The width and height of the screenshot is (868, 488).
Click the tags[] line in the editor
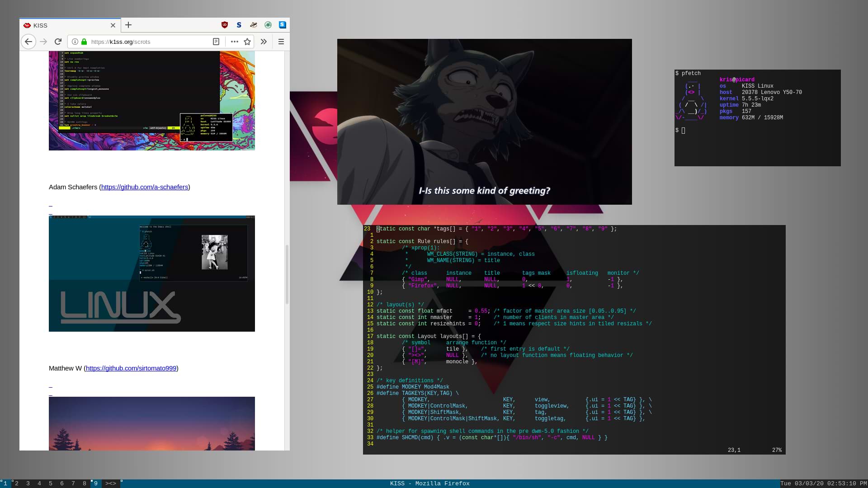pos(496,229)
